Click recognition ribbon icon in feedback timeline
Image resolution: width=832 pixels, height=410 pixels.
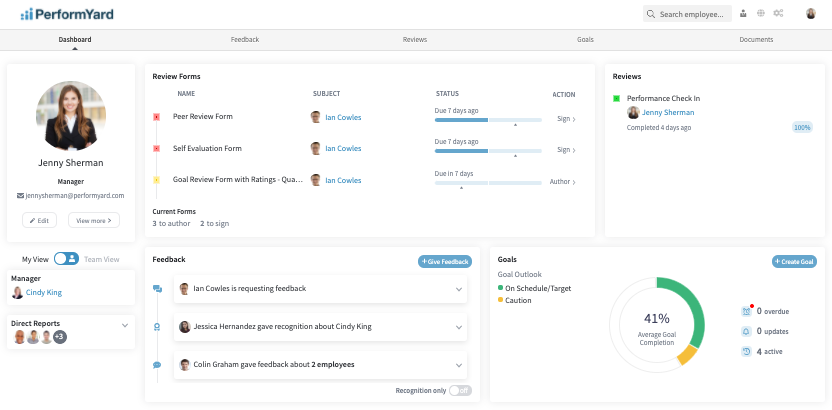tap(157, 327)
